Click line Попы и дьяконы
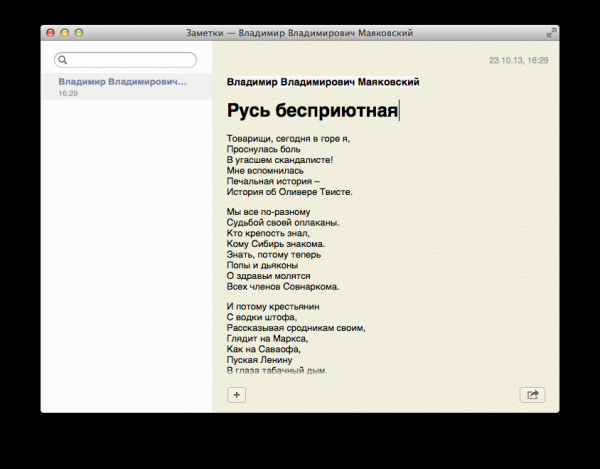 (262, 265)
